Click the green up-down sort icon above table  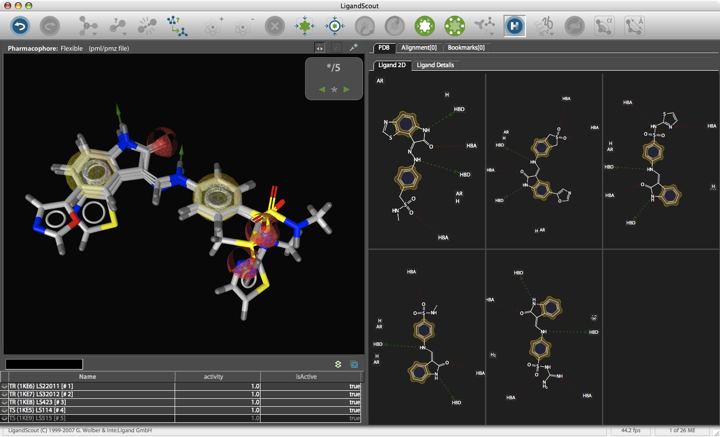pos(338,364)
